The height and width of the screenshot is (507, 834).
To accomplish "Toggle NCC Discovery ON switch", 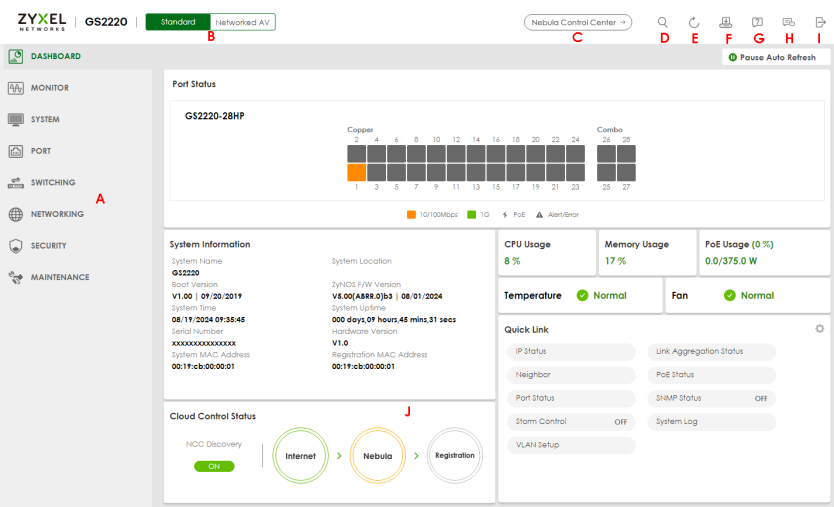I will (214, 466).
